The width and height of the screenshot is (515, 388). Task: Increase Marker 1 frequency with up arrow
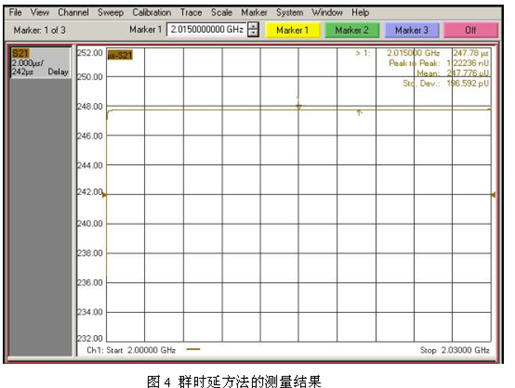tap(253, 26)
